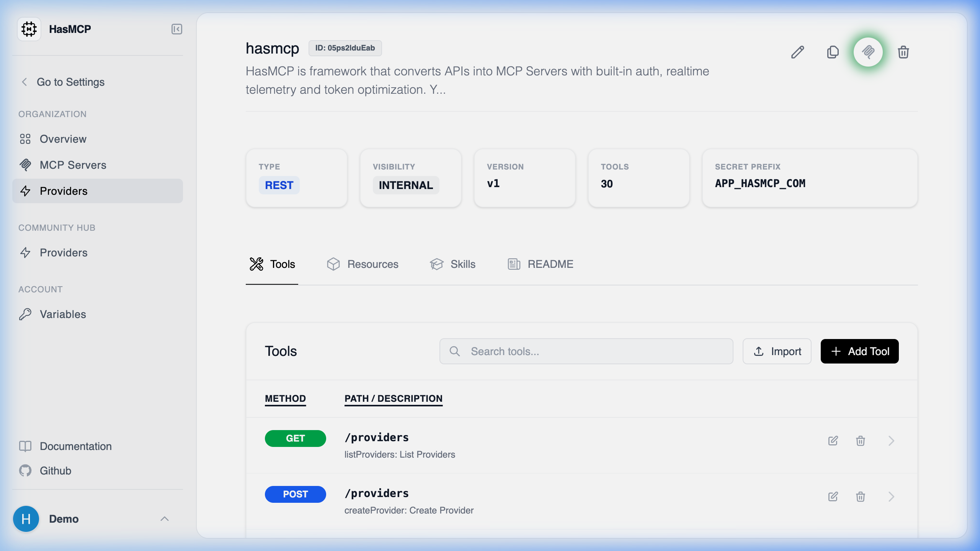Viewport: 980px width, 551px height.
Task: Click the Add Tool button
Action: pyautogui.click(x=859, y=351)
